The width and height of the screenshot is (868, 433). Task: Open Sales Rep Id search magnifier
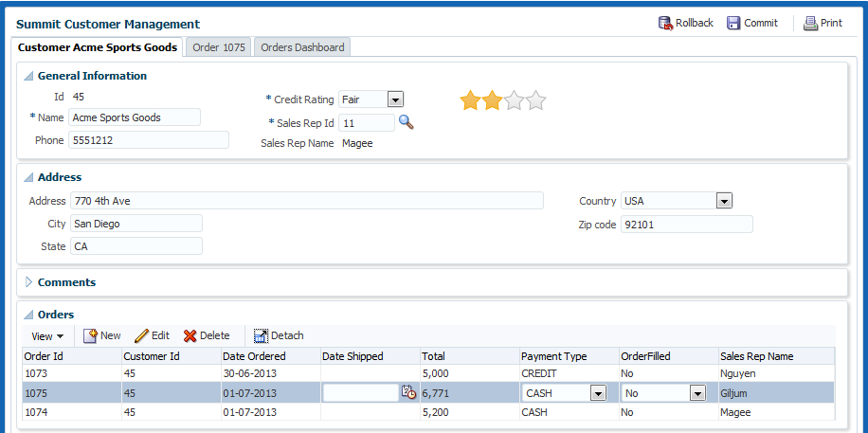coord(407,122)
